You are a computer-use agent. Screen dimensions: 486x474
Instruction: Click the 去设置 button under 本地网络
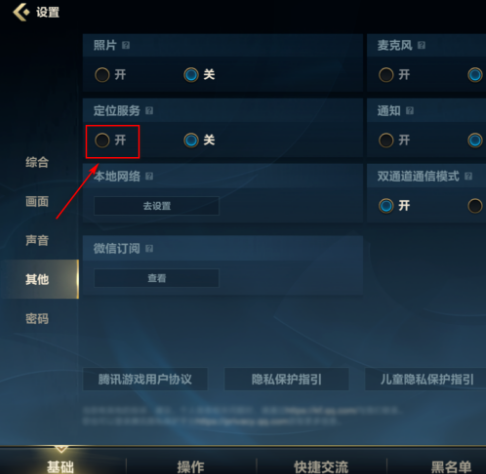pyautogui.click(x=157, y=206)
